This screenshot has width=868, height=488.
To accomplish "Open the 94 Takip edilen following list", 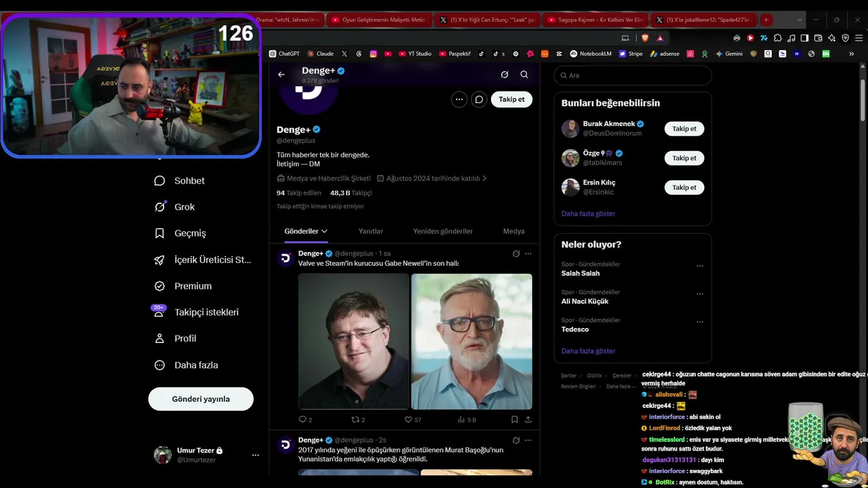I will coord(299,193).
